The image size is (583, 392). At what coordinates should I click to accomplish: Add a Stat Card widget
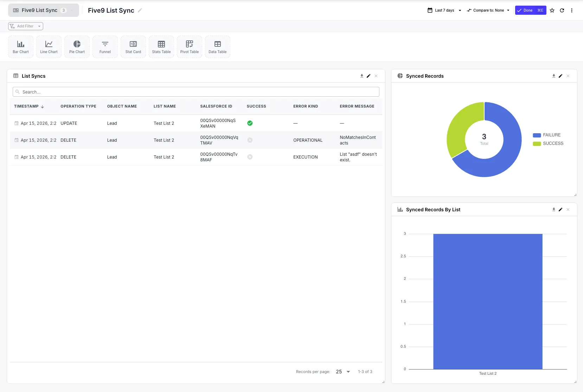[133, 47]
